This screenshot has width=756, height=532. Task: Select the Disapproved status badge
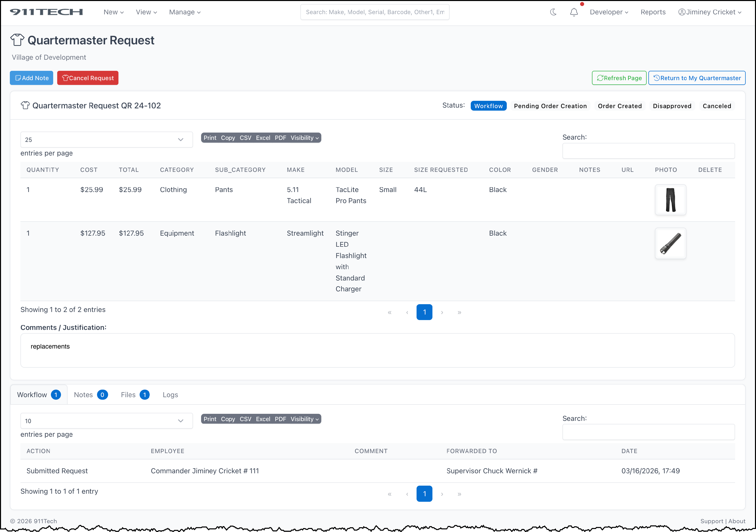[x=672, y=106]
